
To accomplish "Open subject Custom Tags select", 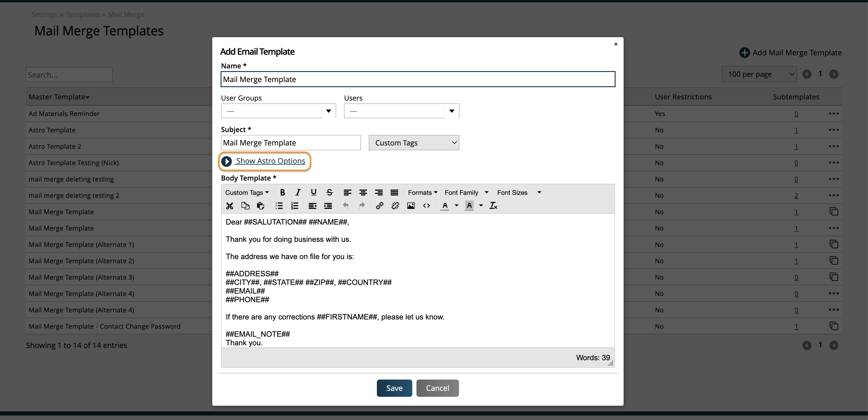I will [414, 143].
